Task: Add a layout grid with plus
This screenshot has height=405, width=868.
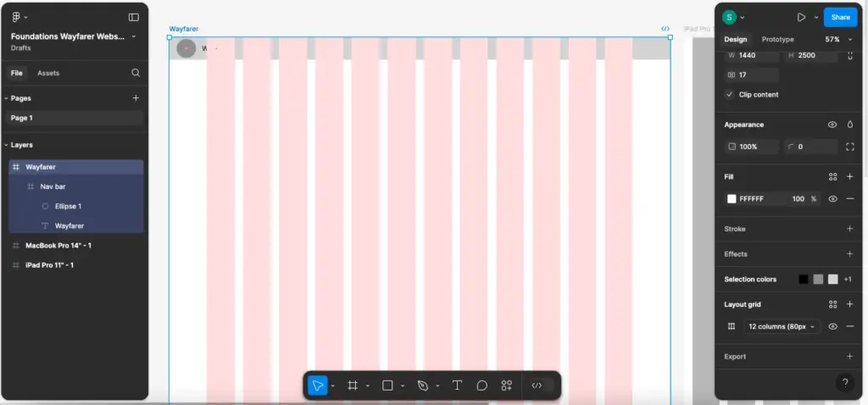Action: pos(850,304)
